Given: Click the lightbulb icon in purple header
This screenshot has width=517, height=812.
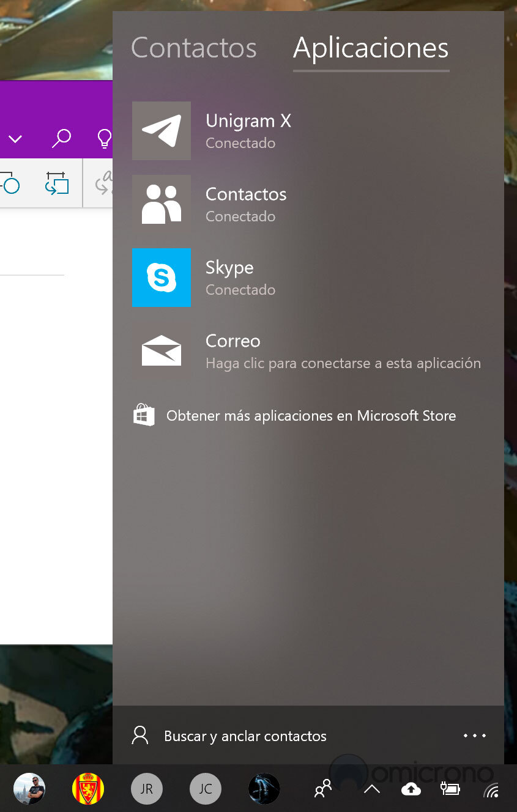Looking at the screenshot, I should (105, 139).
